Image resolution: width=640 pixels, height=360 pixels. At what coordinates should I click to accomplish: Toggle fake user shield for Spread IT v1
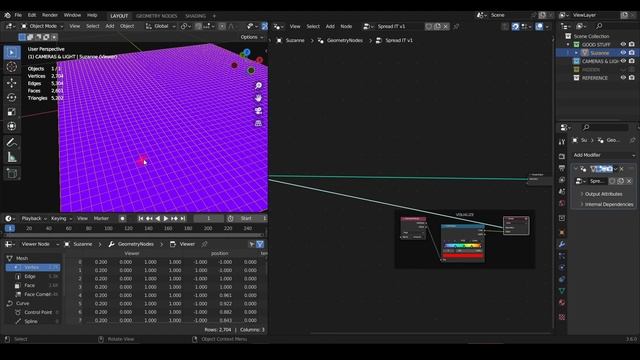429,27
